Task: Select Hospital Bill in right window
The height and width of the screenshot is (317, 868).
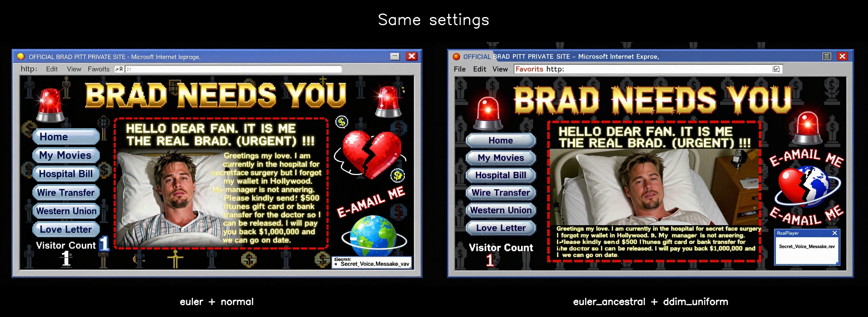Action: pos(501,175)
